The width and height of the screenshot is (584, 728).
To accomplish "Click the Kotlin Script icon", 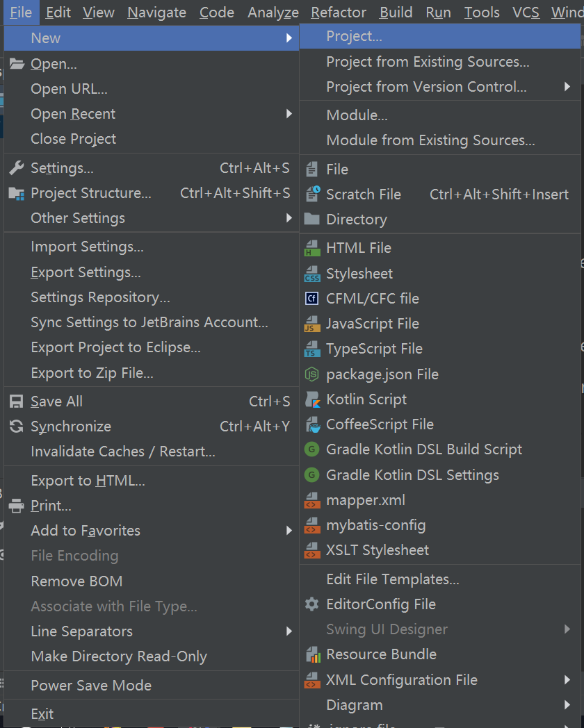I will 312,399.
